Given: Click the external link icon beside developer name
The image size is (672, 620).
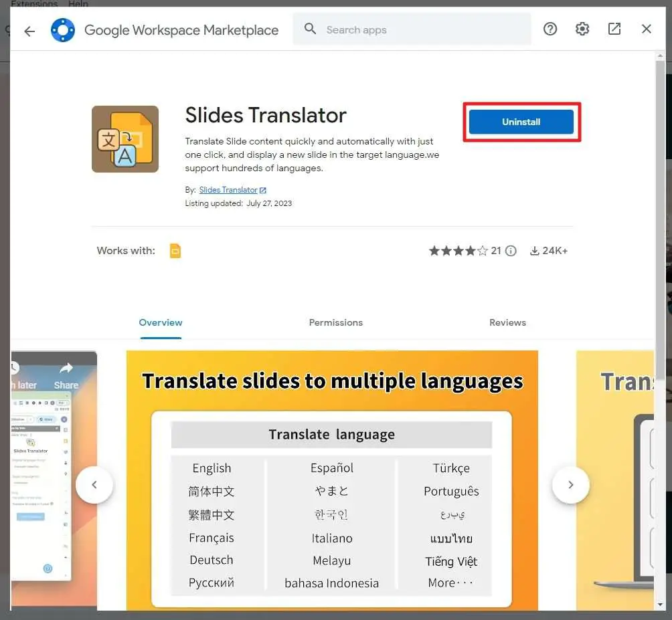Looking at the screenshot, I should [263, 190].
